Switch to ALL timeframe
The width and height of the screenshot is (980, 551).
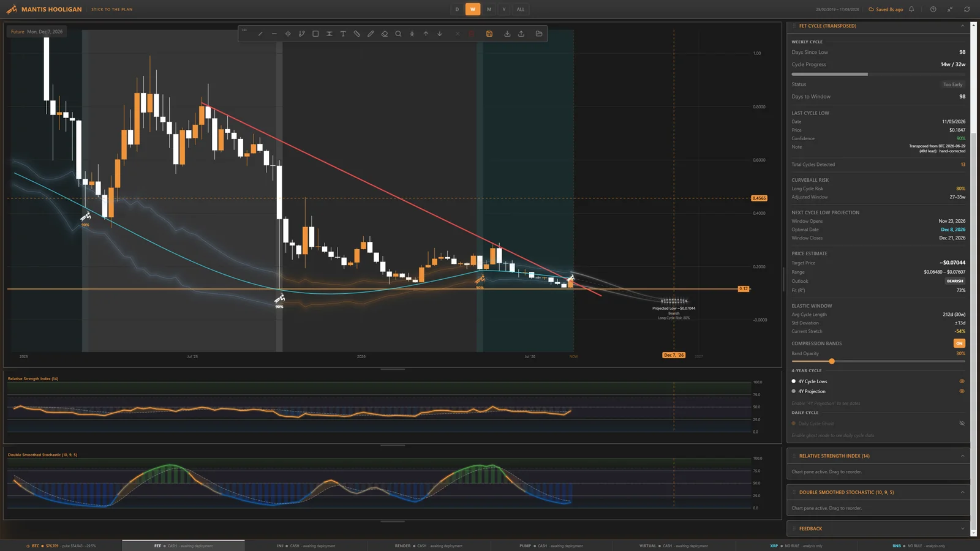tap(521, 9)
